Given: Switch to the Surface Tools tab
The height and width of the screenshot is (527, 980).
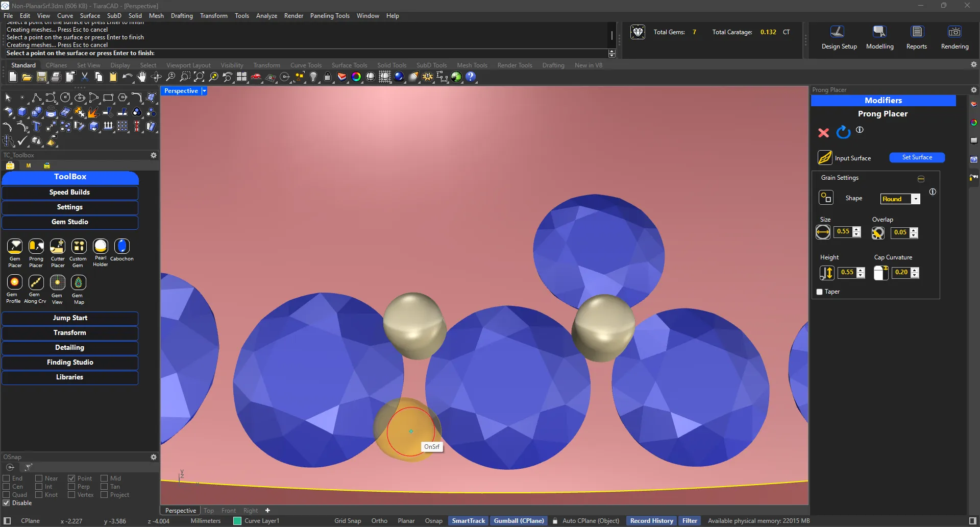Looking at the screenshot, I should 349,65.
